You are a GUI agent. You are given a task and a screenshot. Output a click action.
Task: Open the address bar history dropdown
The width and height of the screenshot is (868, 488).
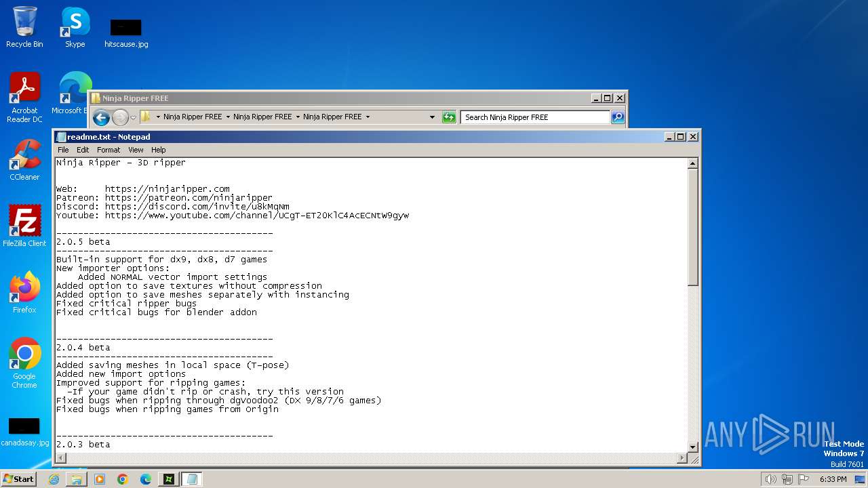432,117
